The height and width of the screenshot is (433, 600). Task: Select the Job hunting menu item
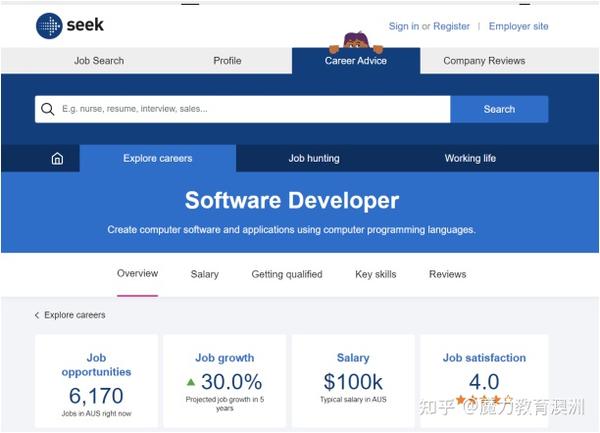pyautogui.click(x=314, y=158)
